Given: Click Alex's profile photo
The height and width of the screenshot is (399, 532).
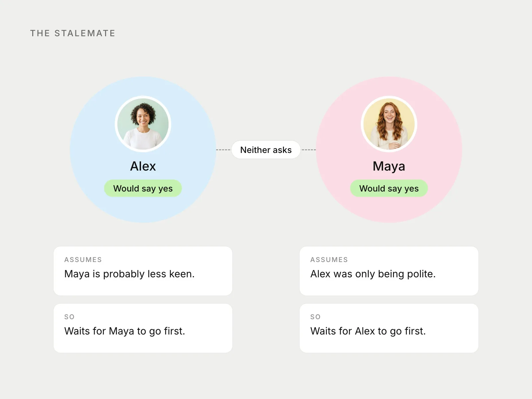Looking at the screenshot, I should (x=143, y=124).
